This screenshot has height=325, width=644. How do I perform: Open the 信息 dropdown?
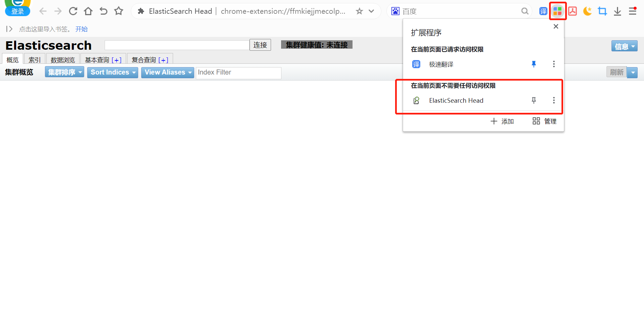point(624,46)
